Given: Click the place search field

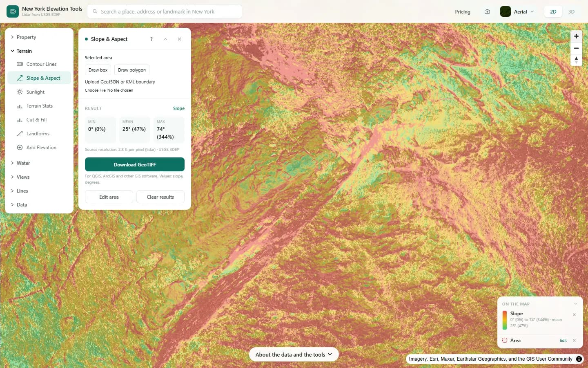Looking at the screenshot, I should pos(165,11).
